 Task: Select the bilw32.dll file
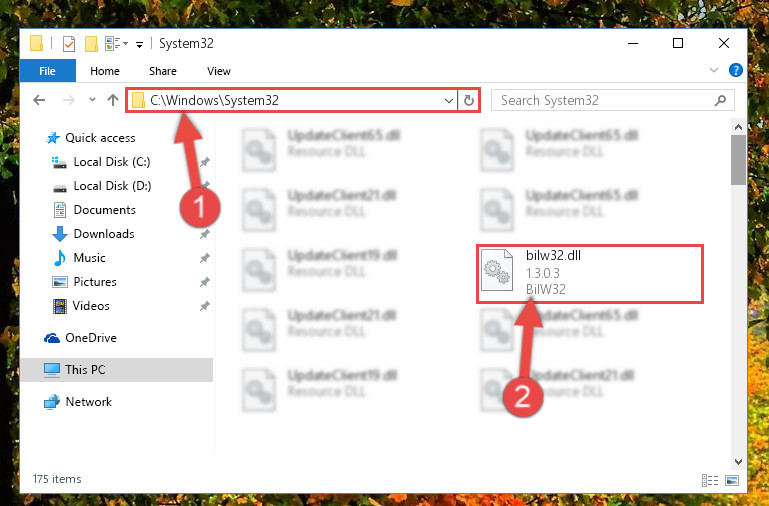tap(590, 273)
